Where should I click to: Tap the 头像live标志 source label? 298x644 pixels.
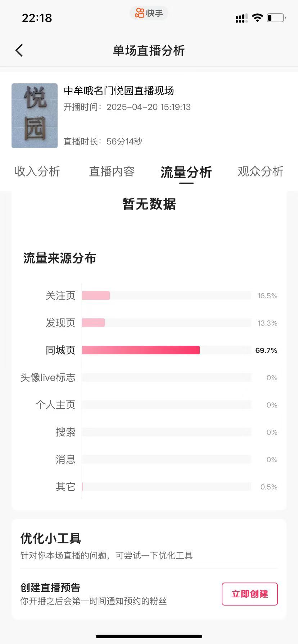click(48, 378)
